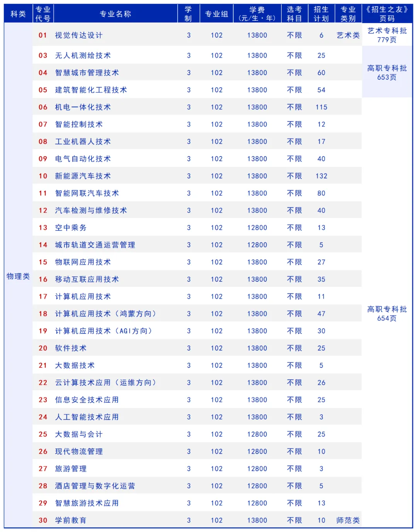This screenshot has width=417, height=532.
Task: Click major code 30
Action: 43,520
